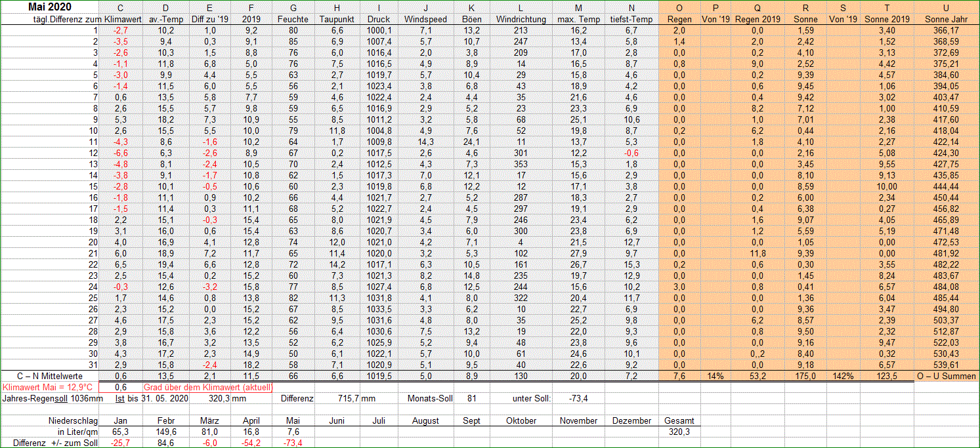Click column header letter C

click(120, 8)
